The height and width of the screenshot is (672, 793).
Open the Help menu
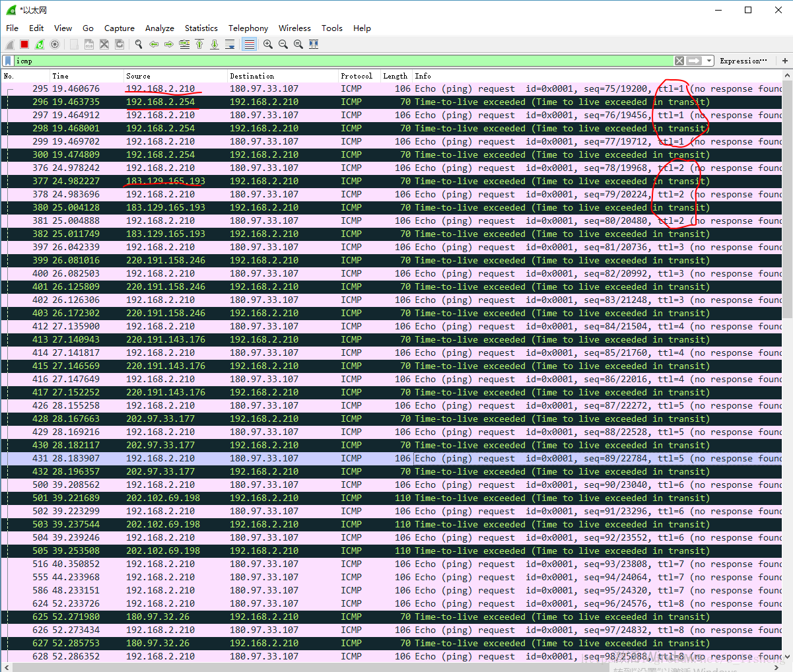point(362,28)
